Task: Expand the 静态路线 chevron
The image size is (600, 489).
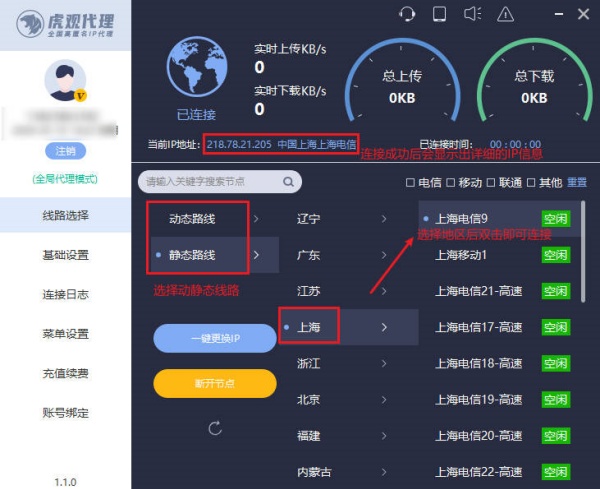Action: tap(256, 255)
